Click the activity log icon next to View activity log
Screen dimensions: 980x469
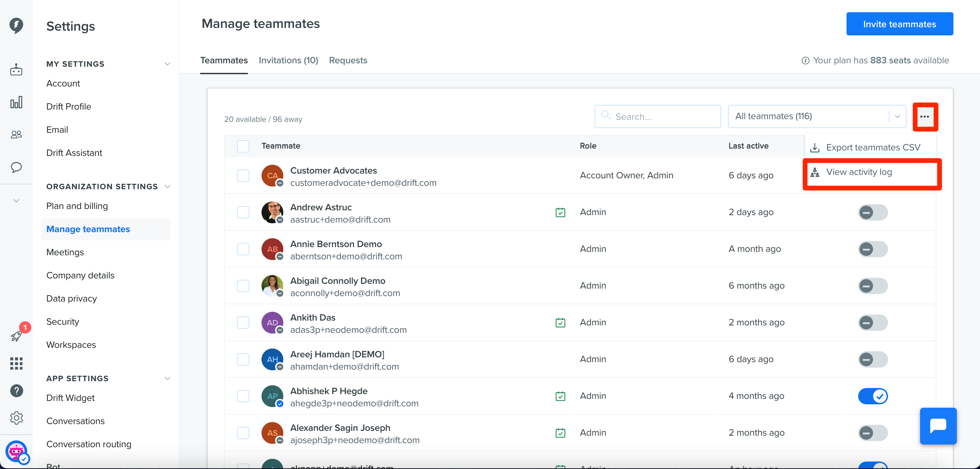tap(815, 172)
